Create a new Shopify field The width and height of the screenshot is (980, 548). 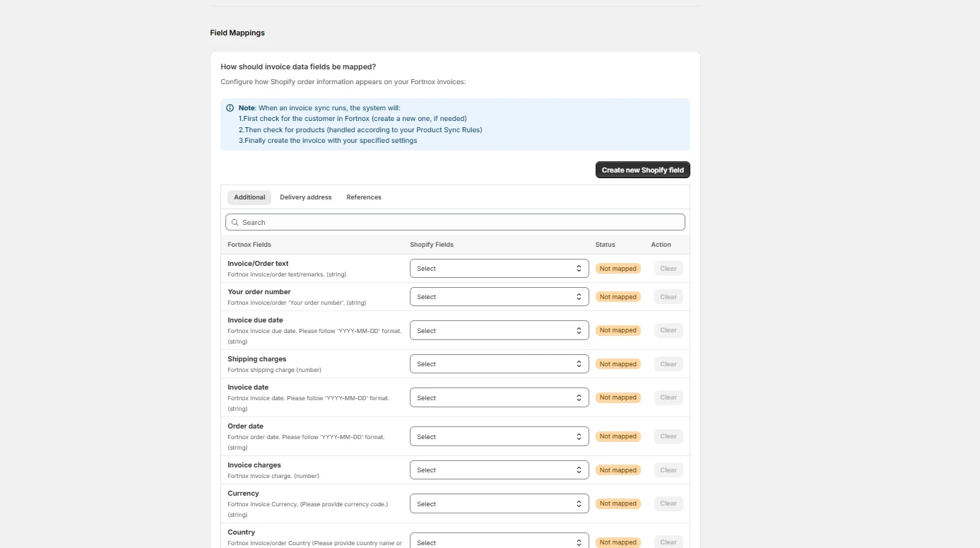point(643,170)
